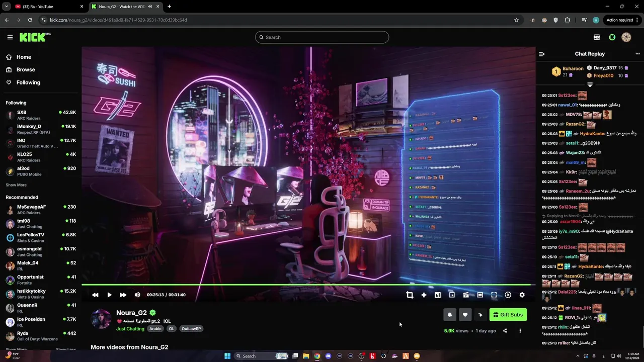
Task: Open the media control icon in toolbar
Action: coord(584,20)
